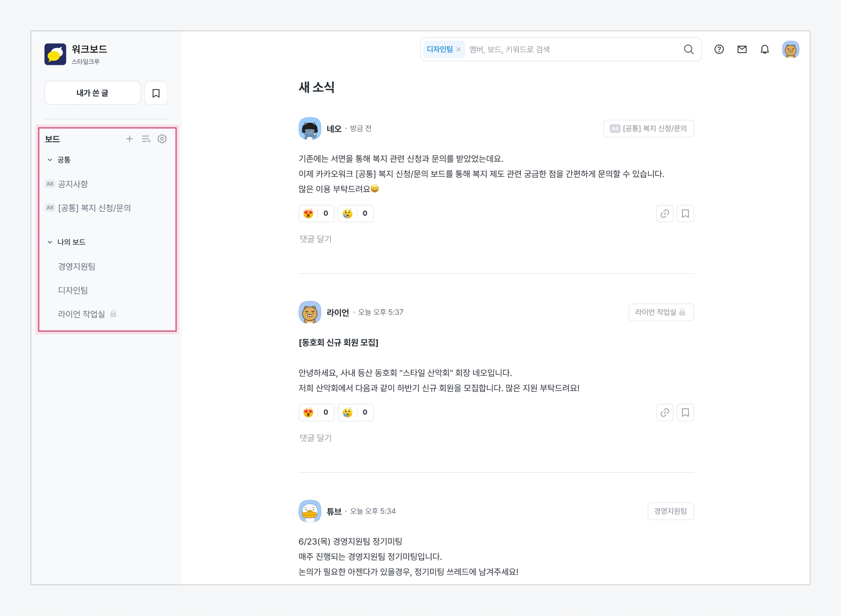
Task: Remove the 디자인팀 search filter tag
Action: coord(458,50)
